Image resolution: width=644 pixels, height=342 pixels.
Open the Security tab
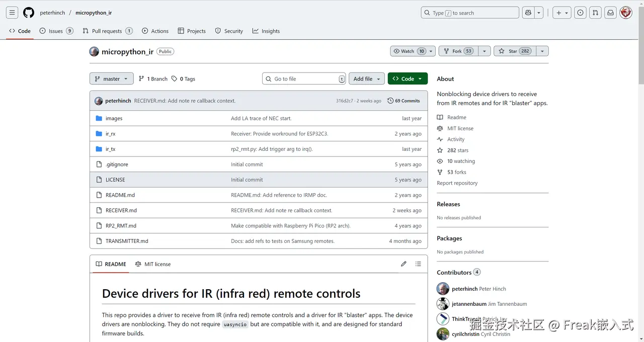[229, 31]
